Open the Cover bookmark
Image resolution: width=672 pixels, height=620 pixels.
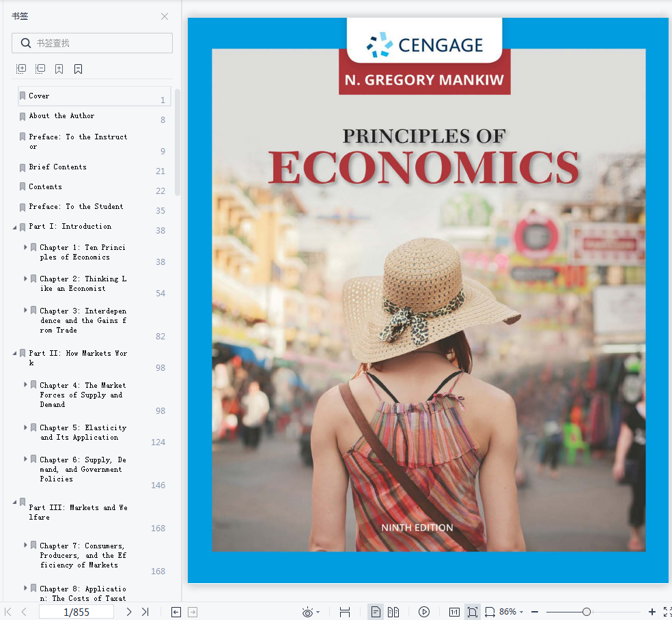tap(94, 96)
